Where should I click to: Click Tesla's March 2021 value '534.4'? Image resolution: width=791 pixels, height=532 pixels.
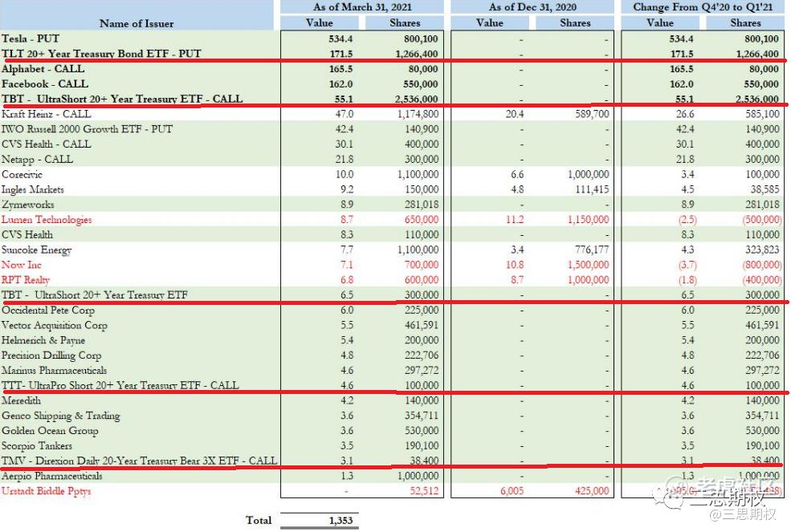[340, 39]
